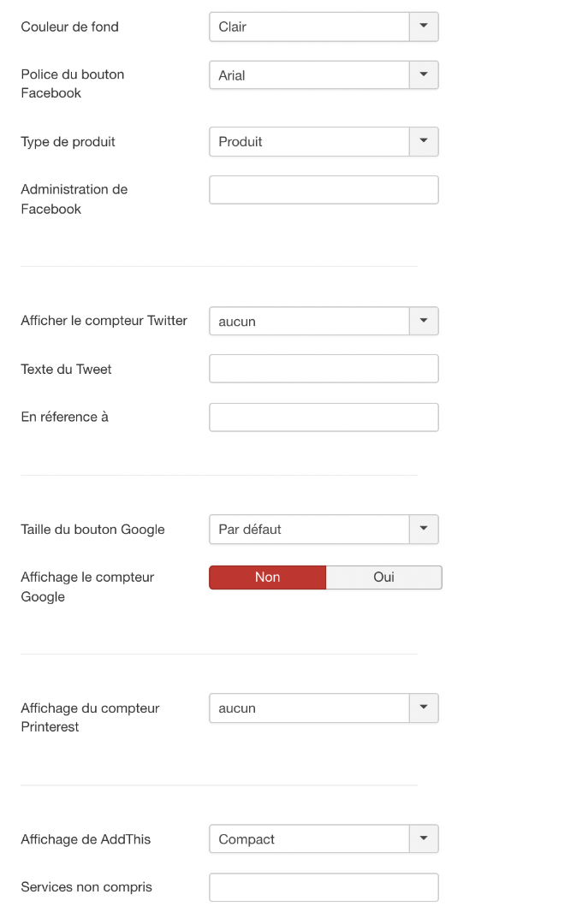Click the Clair selected value box
588x924 pixels.
pyautogui.click(x=309, y=27)
